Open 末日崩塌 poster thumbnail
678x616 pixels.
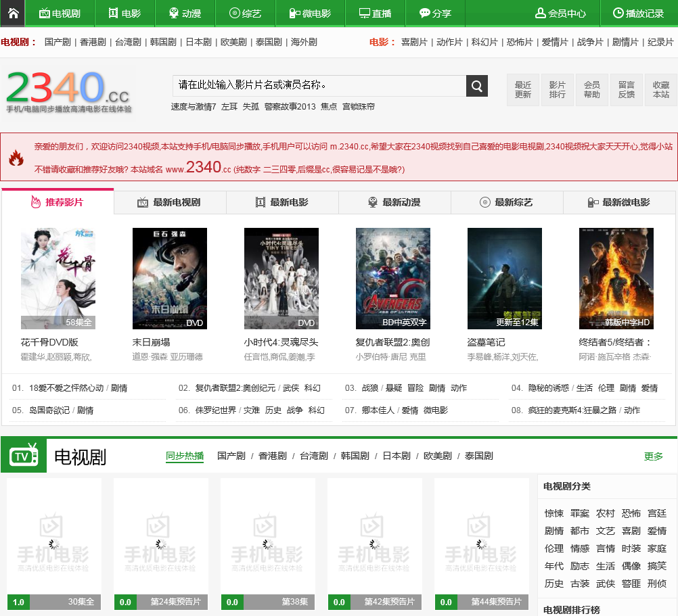[x=169, y=279]
